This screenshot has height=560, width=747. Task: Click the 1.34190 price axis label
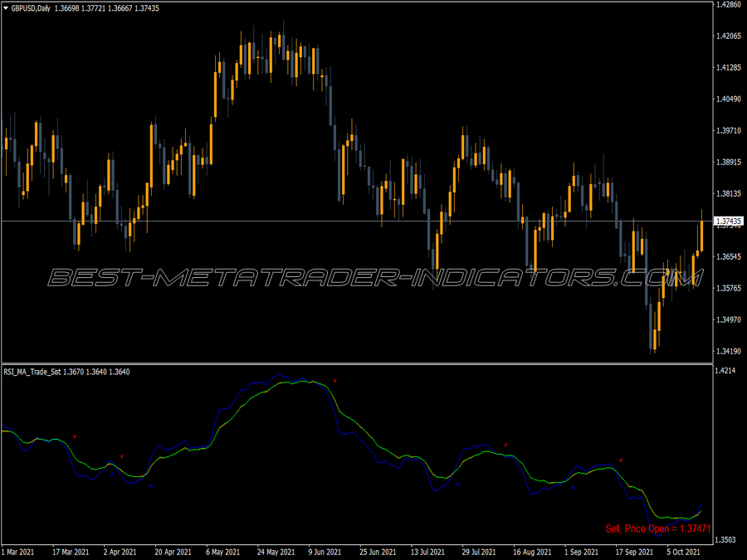pyautogui.click(x=729, y=352)
